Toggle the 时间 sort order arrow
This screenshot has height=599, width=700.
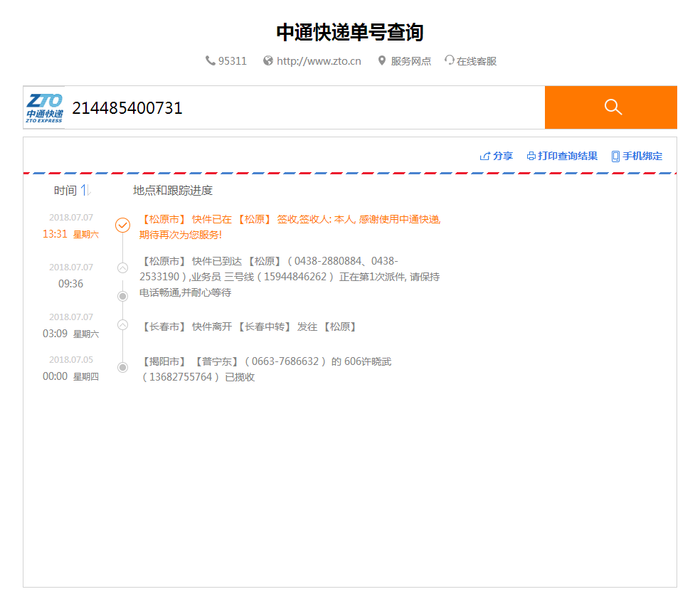pos(85,190)
